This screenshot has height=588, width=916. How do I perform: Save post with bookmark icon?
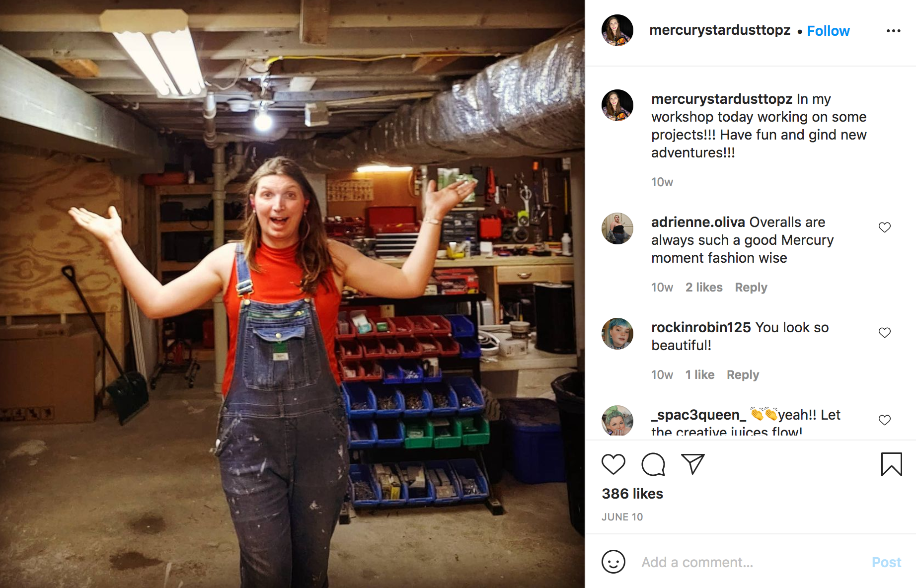pos(891,464)
